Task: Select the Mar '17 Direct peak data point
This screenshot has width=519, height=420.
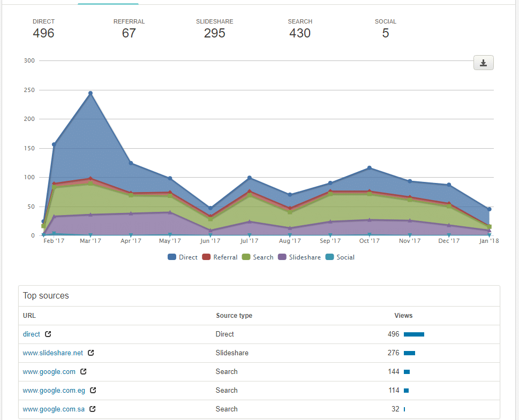Action: point(91,93)
